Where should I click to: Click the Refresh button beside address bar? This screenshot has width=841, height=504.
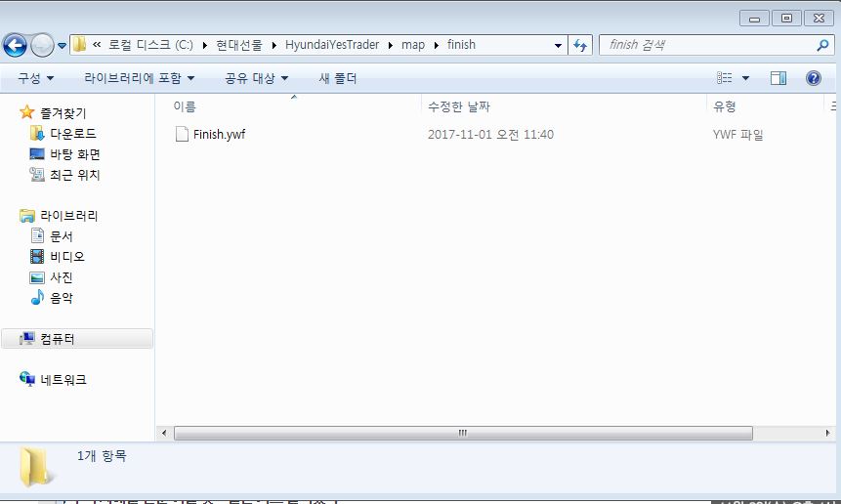tap(581, 45)
